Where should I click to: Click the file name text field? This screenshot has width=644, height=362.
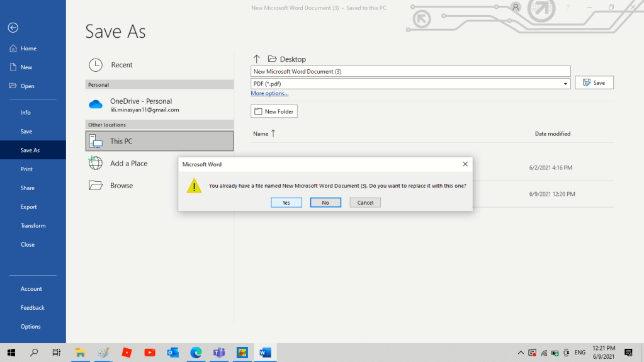tap(410, 72)
